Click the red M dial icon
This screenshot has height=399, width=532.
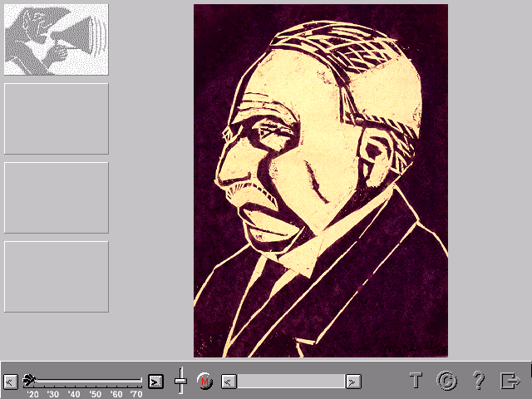coord(204,382)
